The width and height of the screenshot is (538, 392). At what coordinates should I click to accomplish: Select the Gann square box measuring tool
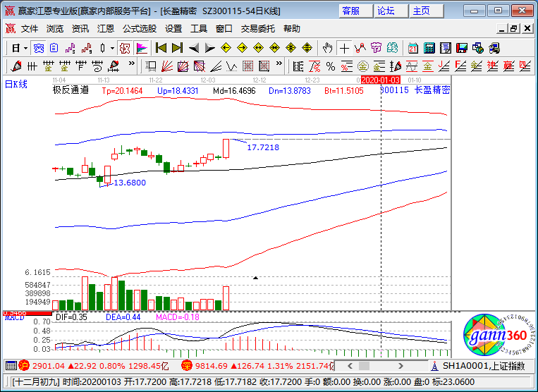pyautogui.click(x=151, y=66)
